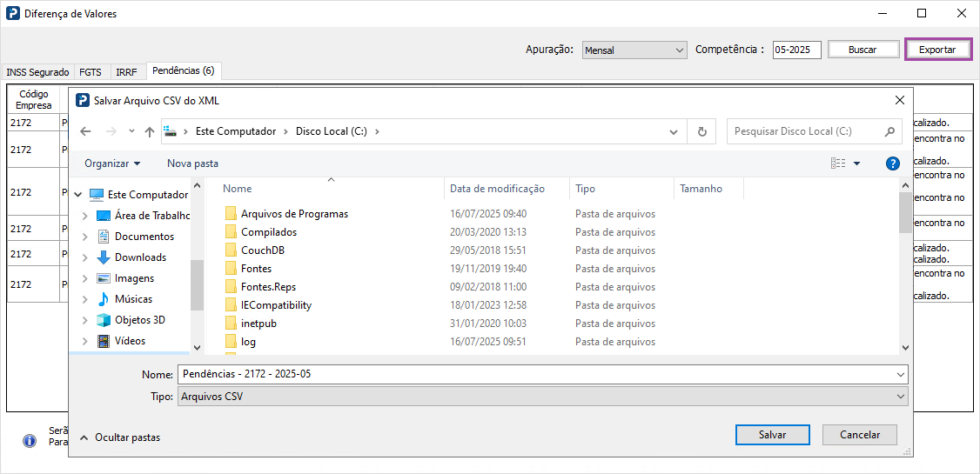Click the Imagens picture icon in tree

click(103, 278)
